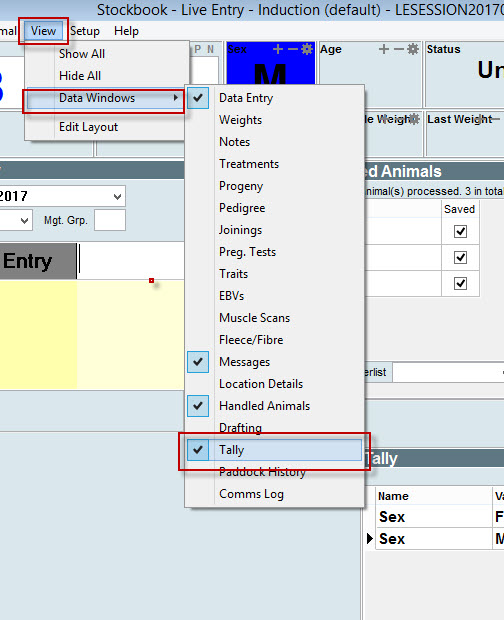
Task: Select Edit Layout from View menu
Action: 88,127
